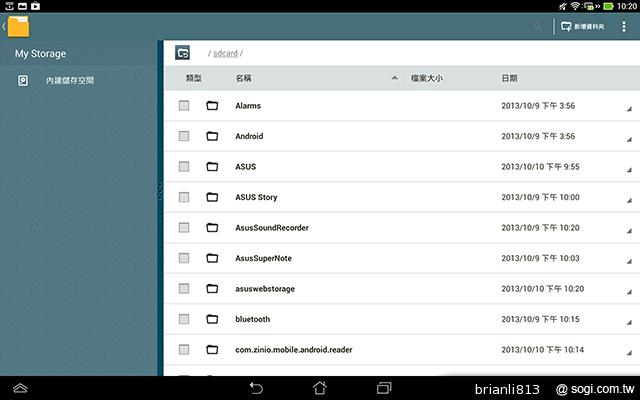Create a new folder with 新增資料夾

tap(582, 27)
